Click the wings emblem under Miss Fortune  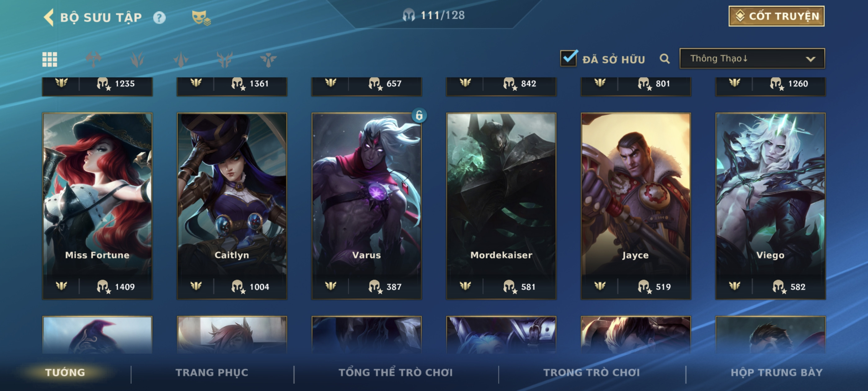click(61, 286)
